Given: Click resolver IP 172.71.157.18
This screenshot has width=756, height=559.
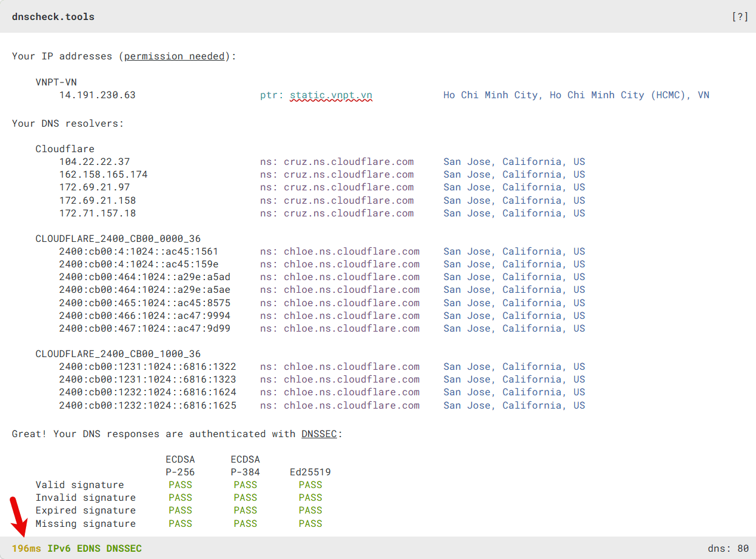Looking at the screenshot, I should tap(97, 213).
